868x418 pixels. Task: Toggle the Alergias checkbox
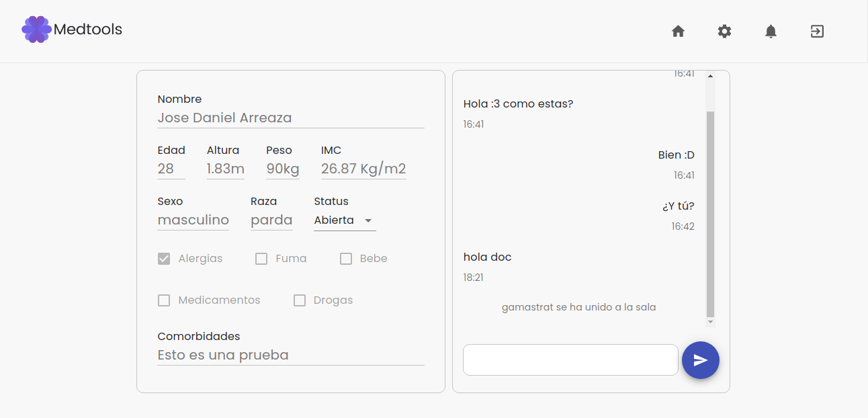pyautogui.click(x=164, y=259)
